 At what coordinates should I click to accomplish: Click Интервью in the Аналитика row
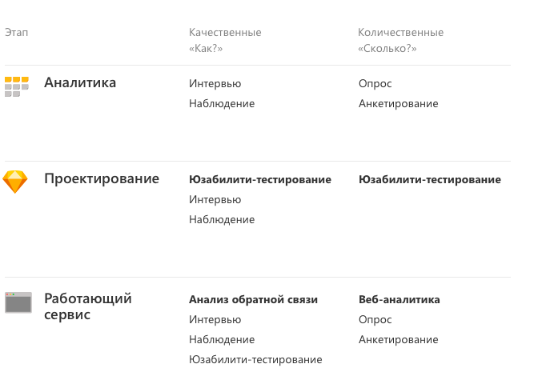pos(215,84)
